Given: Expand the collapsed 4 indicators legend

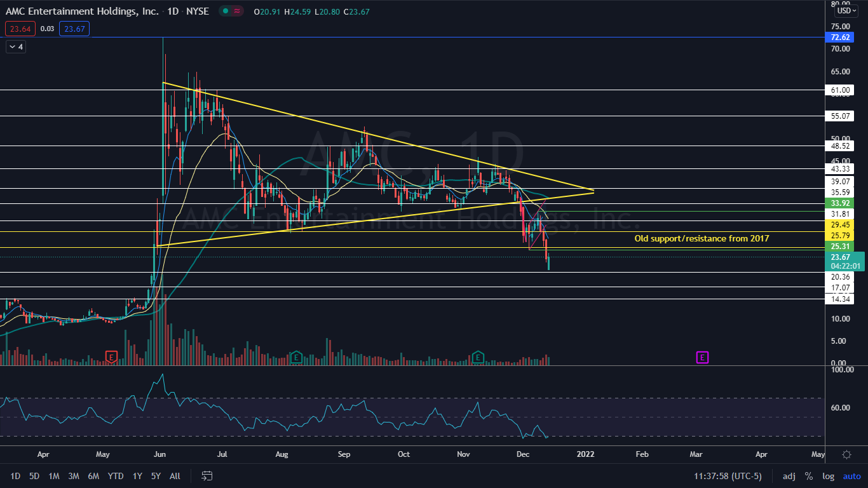Looking at the screenshot, I should click(15, 47).
